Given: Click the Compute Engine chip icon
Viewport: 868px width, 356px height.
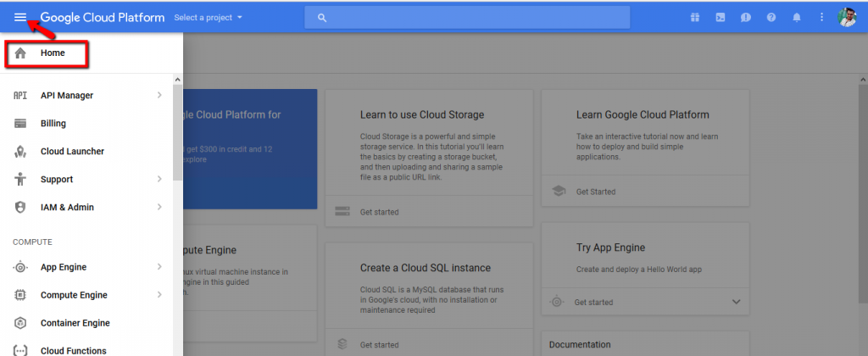Looking at the screenshot, I should [20, 295].
